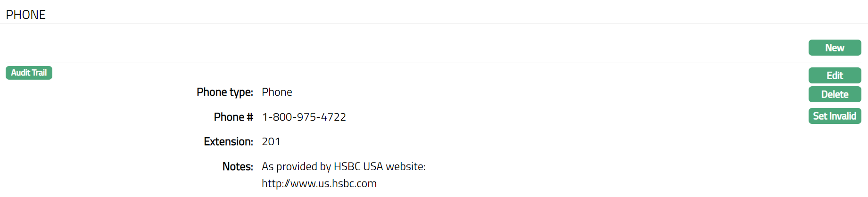Open the Audit Trail

point(29,73)
